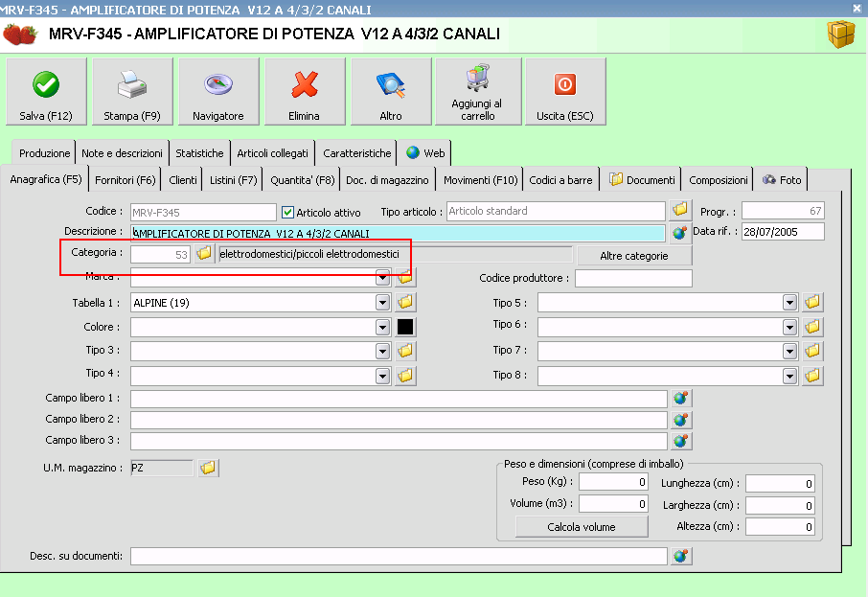
Task: Open the Foto tab
Action: pos(782,180)
